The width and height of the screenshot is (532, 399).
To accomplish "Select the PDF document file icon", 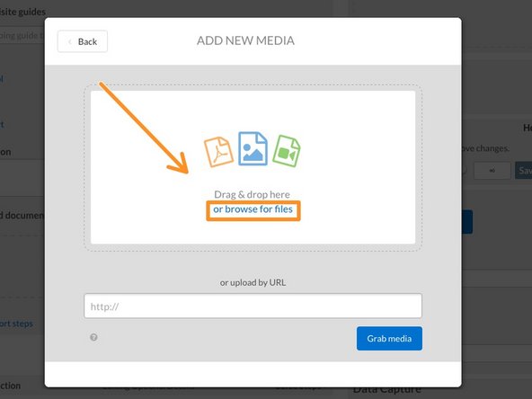I will 218,152.
